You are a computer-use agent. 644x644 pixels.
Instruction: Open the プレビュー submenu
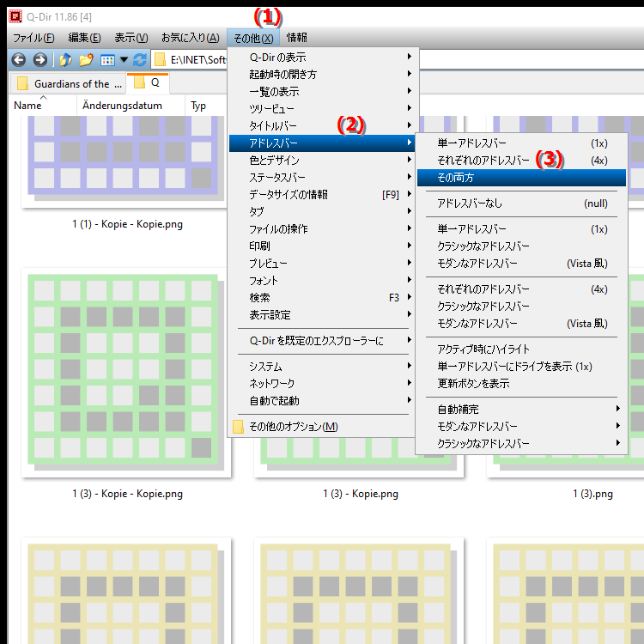(322, 264)
